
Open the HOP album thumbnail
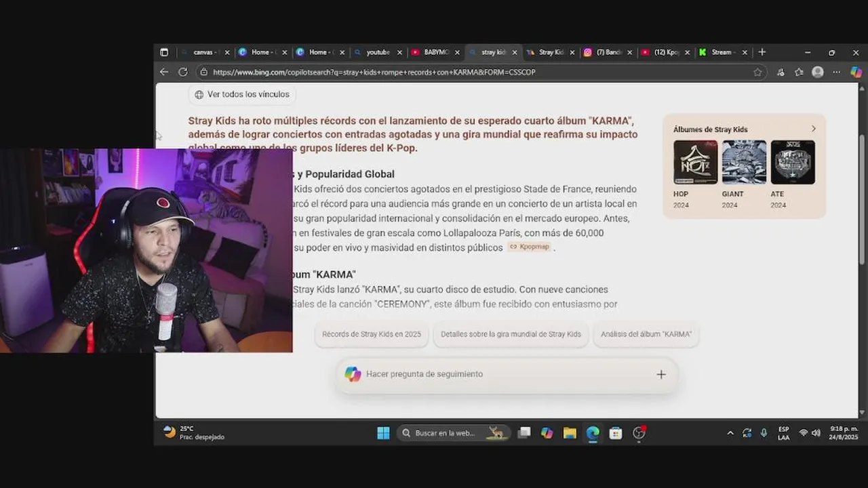[x=695, y=162]
